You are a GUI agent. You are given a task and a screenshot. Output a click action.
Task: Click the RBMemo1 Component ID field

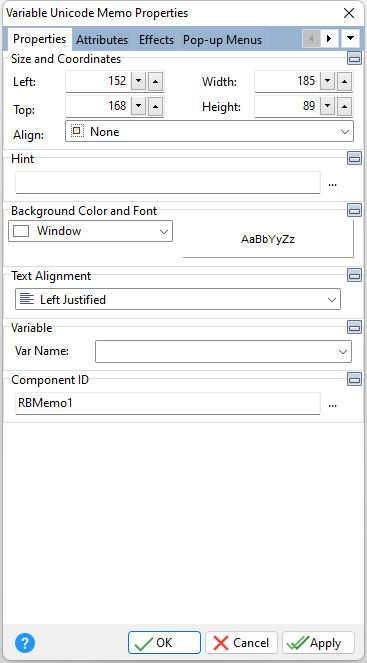pos(168,403)
